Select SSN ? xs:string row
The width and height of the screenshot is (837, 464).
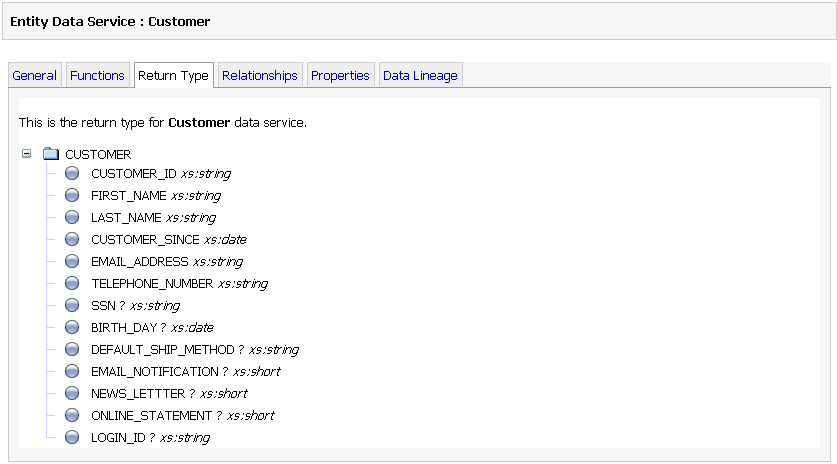135,305
